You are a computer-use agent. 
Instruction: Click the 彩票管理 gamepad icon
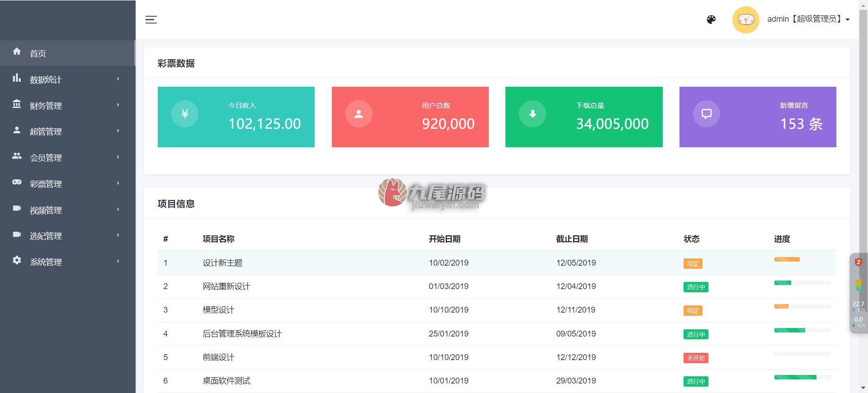pos(17,182)
